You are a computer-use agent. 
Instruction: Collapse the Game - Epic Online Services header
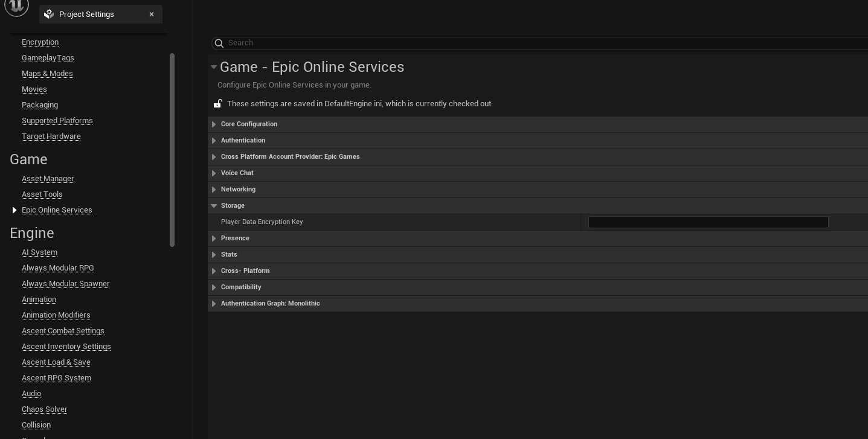214,67
